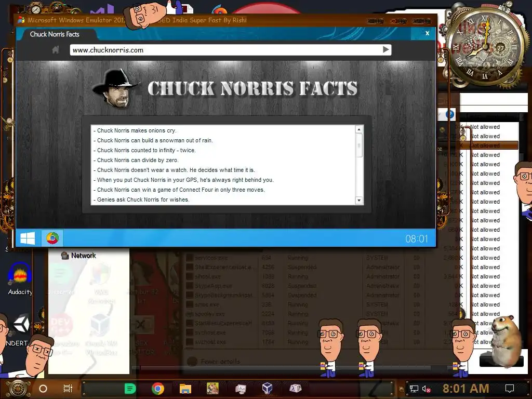Click the Cortana circle on the taskbar
532x399 pixels.
[x=43, y=389]
